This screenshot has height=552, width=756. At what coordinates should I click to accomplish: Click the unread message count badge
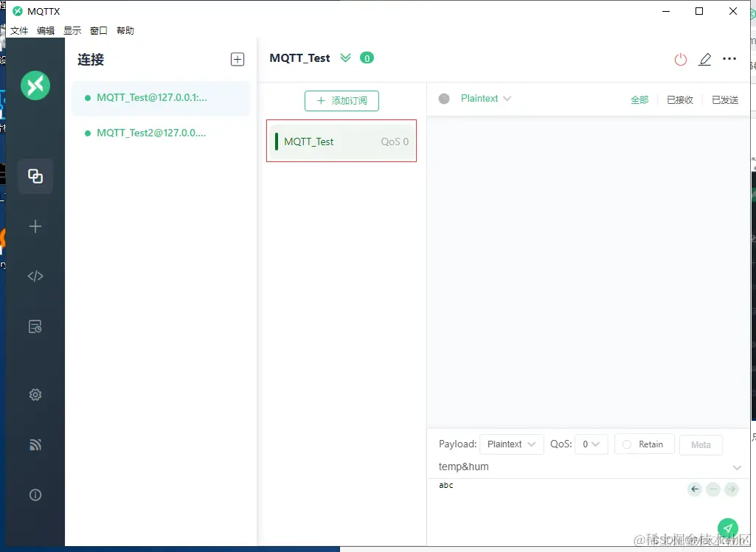(367, 58)
